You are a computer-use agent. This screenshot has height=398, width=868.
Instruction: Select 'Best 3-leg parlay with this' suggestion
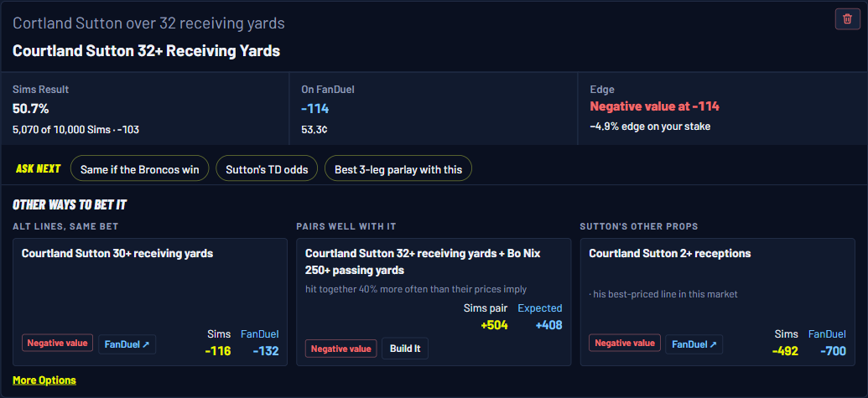click(x=398, y=169)
